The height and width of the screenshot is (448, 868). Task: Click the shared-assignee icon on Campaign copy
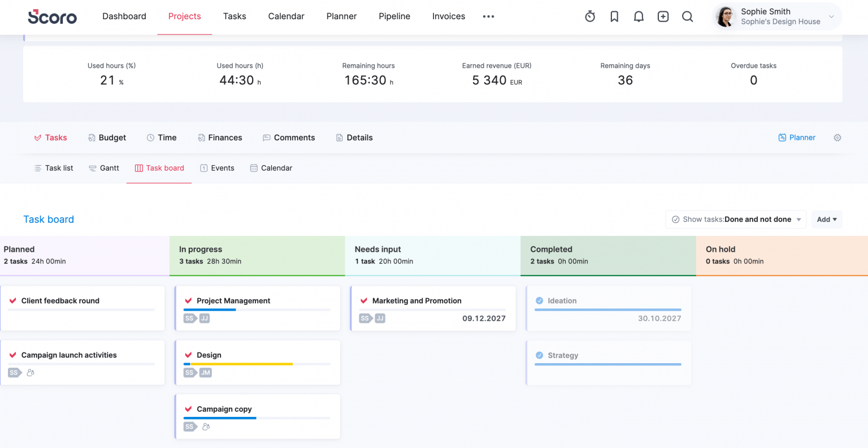(x=206, y=427)
